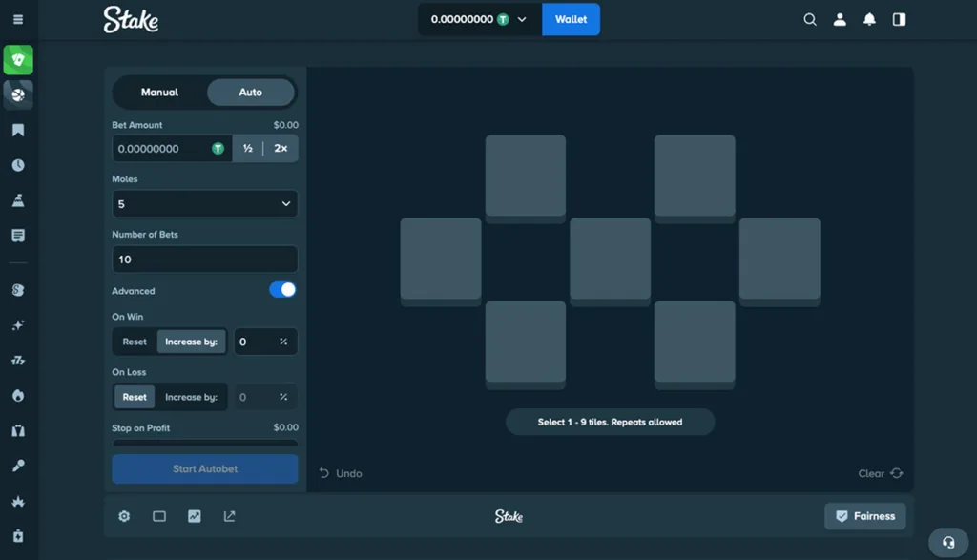The image size is (977, 560).
Task: Switch to the Manual tab
Action: click(x=159, y=93)
